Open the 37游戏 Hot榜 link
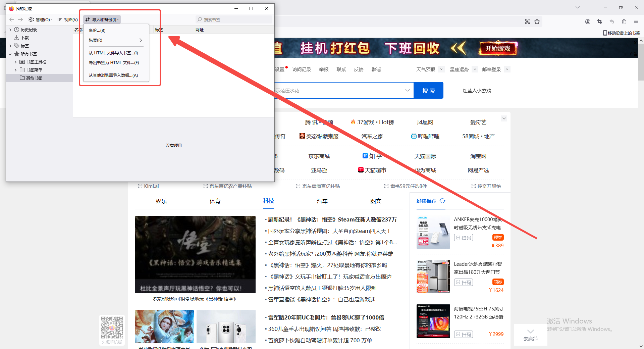 pyautogui.click(x=372, y=122)
